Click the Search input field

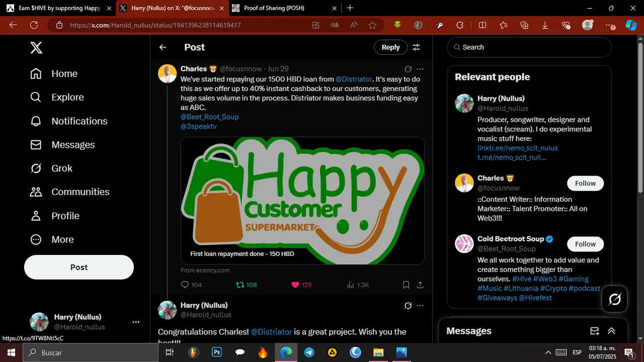pos(529,47)
